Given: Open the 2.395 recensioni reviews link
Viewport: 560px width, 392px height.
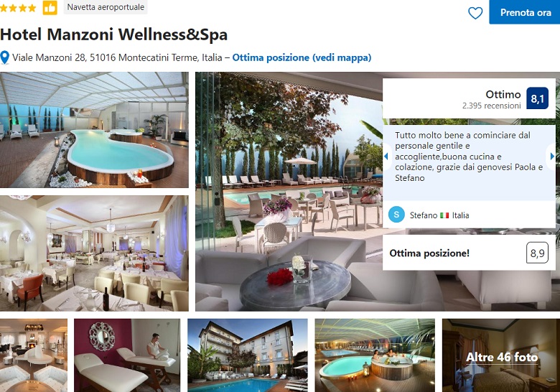Looking at the screenshot, I should [x=491, y=106].
